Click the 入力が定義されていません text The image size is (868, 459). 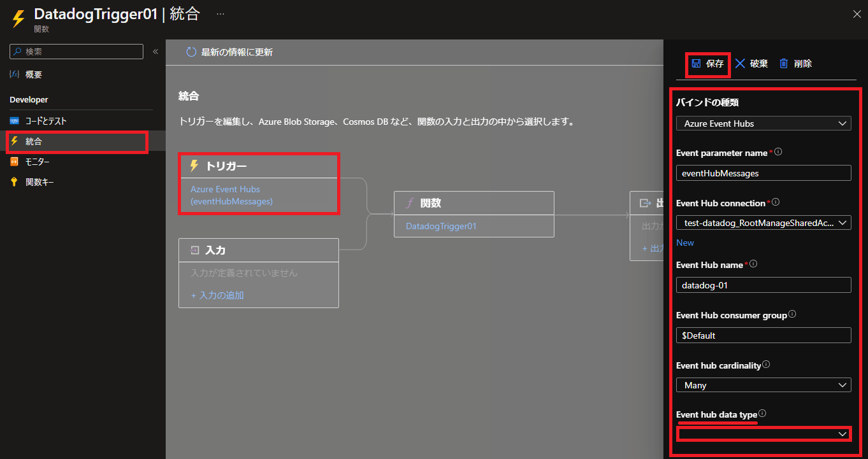click(x=244, y=273)
